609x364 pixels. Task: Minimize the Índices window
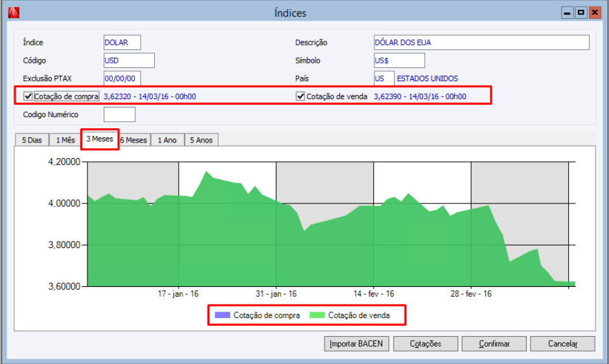[x=568, y=13]
